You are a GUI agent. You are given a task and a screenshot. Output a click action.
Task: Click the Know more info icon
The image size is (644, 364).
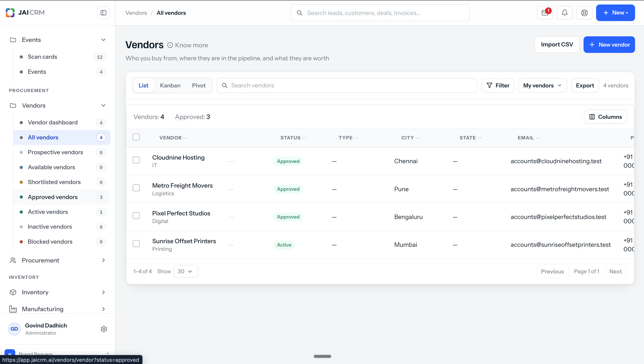[x=170, y=45]
